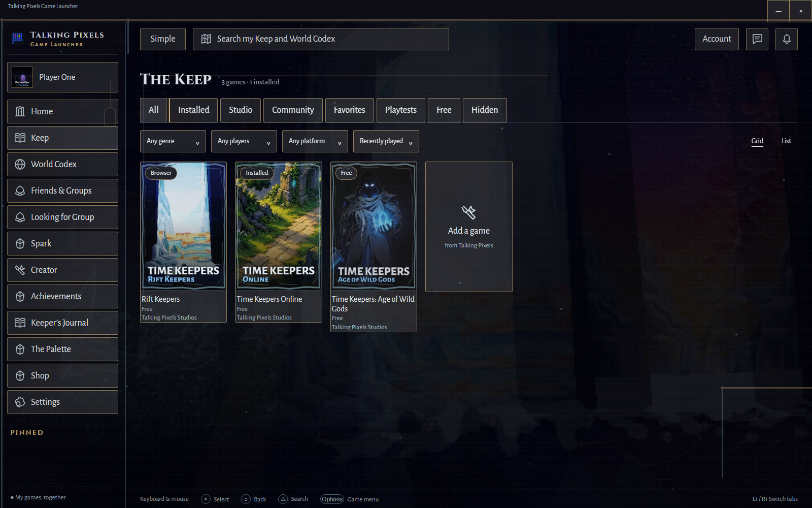Click the Search my Keep input field
The image size is (812, 508).
321,39
